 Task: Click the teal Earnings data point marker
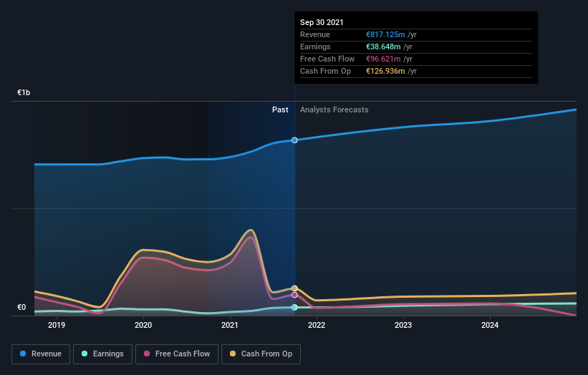tap(294, 307)
